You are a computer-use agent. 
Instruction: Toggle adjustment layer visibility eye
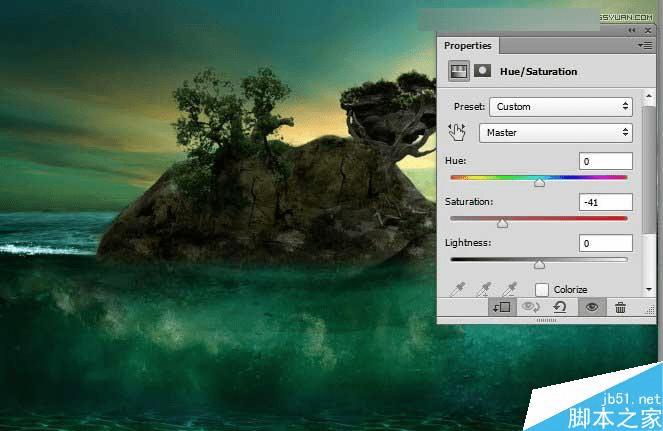tap(592, 307)
